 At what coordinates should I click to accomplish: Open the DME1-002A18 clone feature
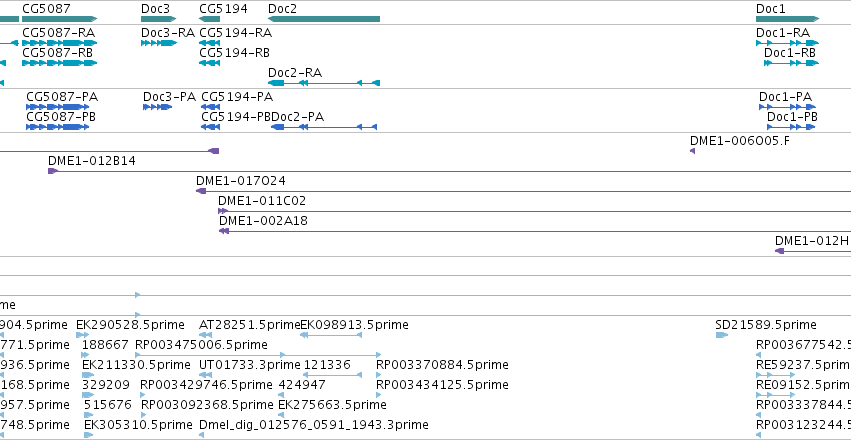tap(535, 231)
